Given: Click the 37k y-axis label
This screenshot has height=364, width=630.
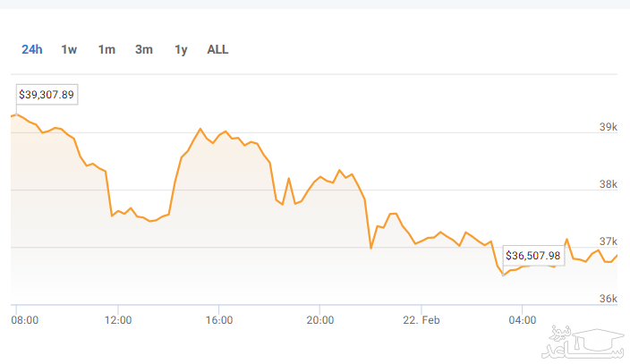Looking at the screenshot, I should 609,241.
